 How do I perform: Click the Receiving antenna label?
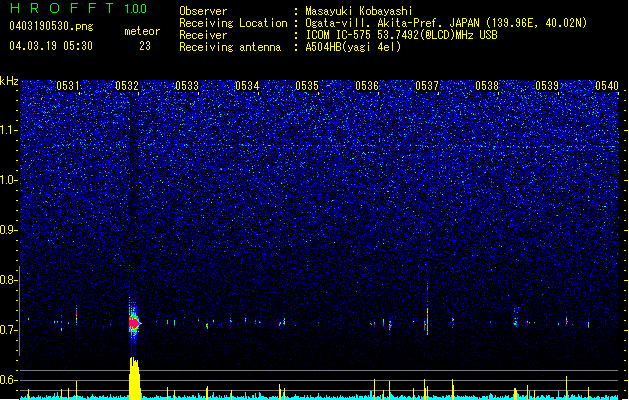click(x=230, y=47)
